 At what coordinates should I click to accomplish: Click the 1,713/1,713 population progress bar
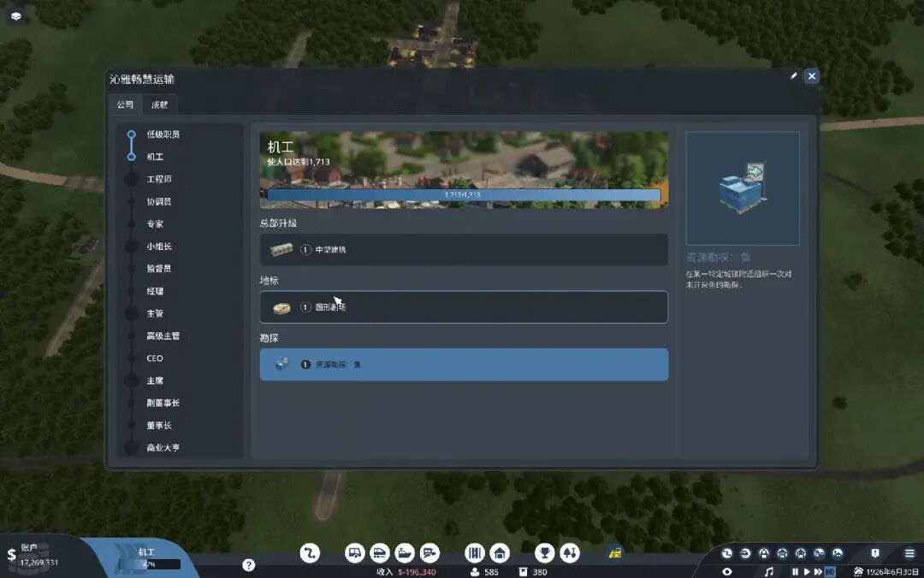tap(464, 194)
